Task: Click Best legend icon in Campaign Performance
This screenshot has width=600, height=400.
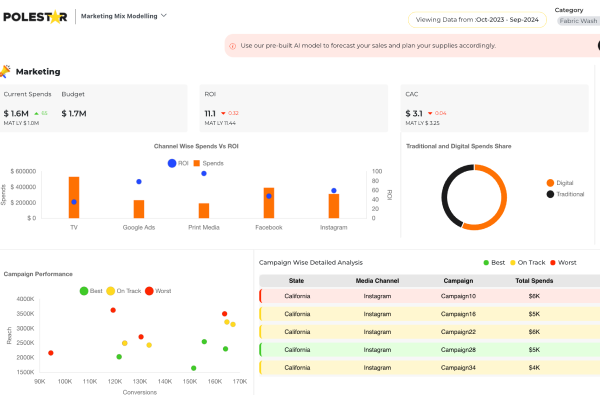Action: click(84, 290)
